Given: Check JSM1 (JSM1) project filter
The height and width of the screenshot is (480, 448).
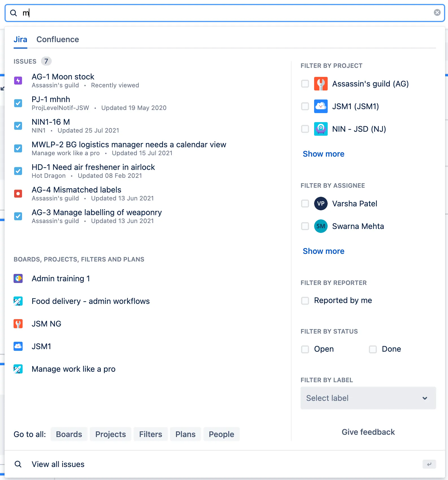Looking at the screenshot, I should coord(305,106).
